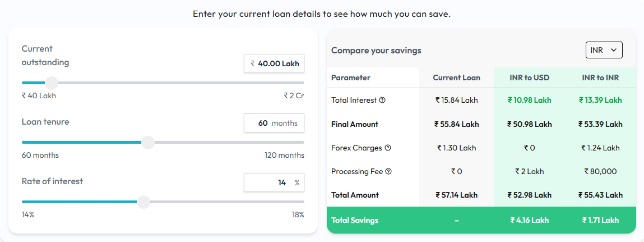The image size is (644, 242).
Task: Click the green INR to USD total interest
Action: [529, 101]
